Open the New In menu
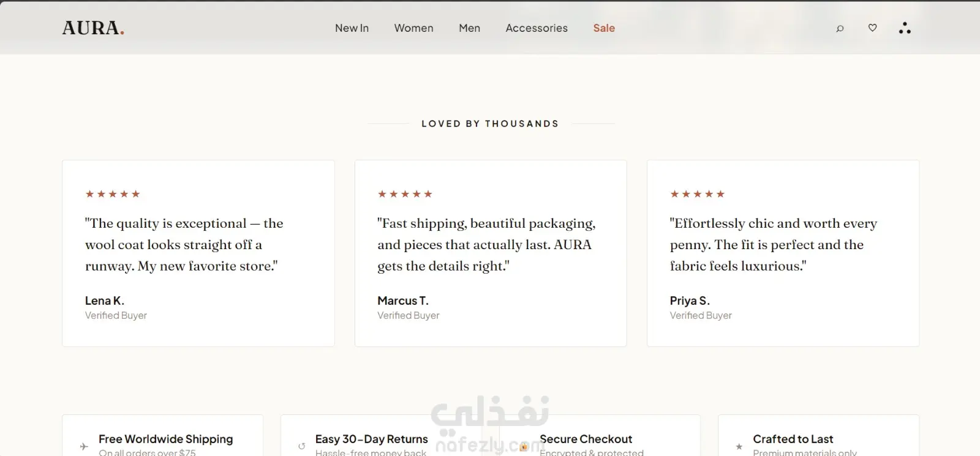980x456 pixels. tap(352, 28)
